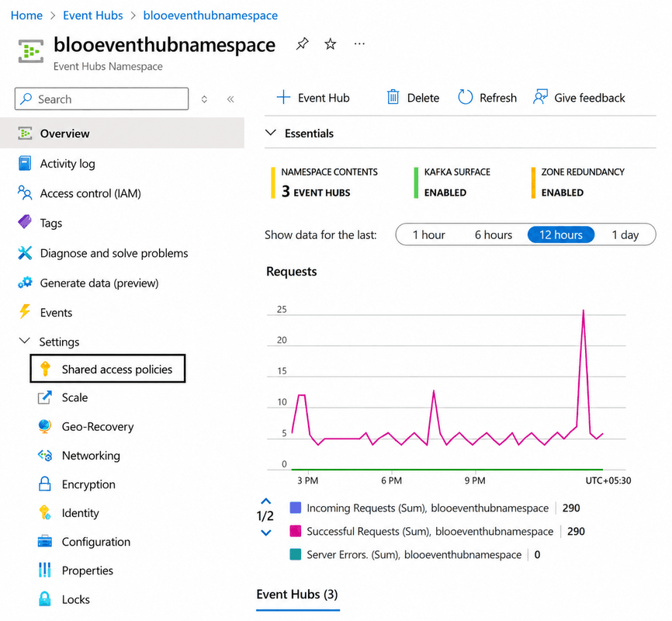This screenshot has width=672, height=621.
Task: Focus the sidebar Search input field
Action: point(102,99)
